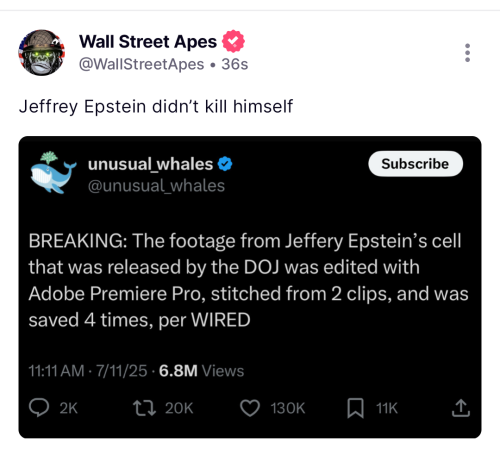Viewport: 500px width, 455px height.
Task: Click the pink verified badge beside Wall Street Apes
Action: [x=233, y=41]
